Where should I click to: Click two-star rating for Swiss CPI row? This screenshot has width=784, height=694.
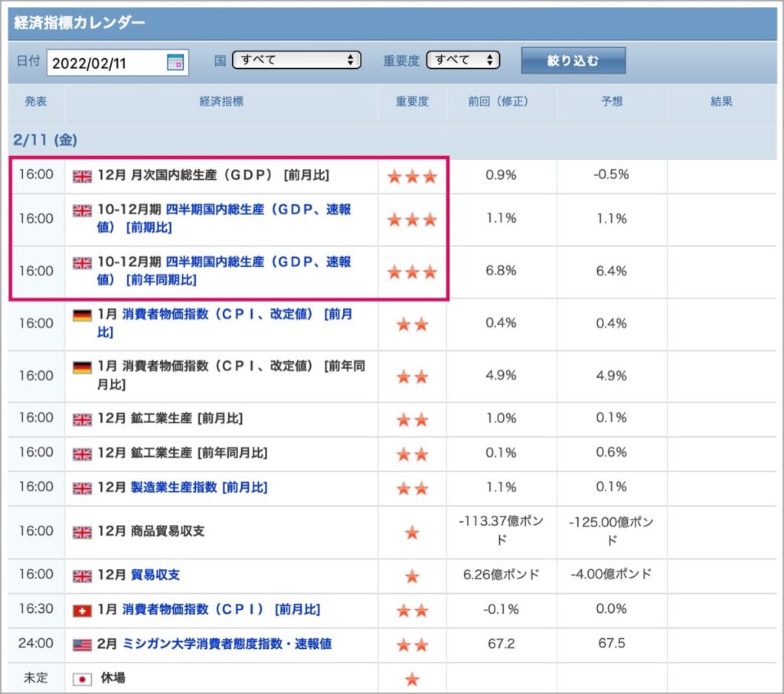click(412, 611)
